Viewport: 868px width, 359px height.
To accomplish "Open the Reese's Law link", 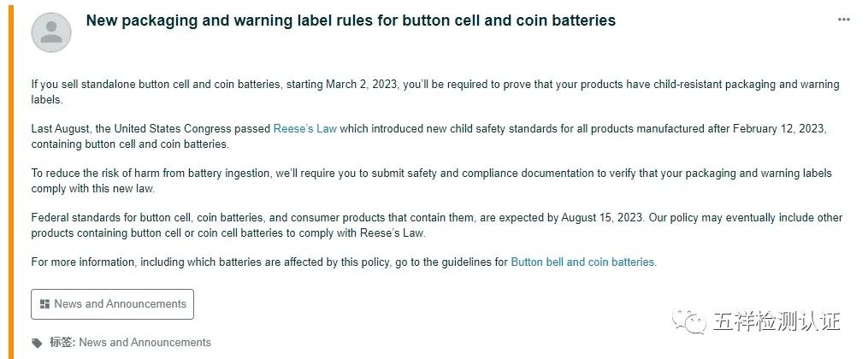I will 305,129.
